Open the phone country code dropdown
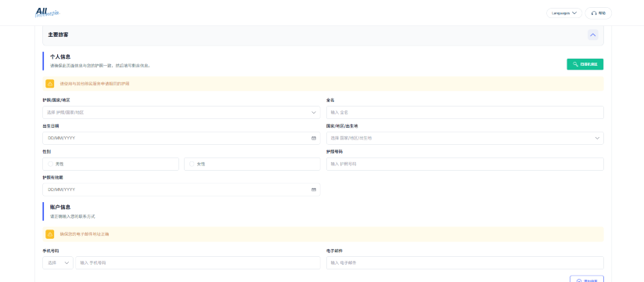 tap(58, 262)
